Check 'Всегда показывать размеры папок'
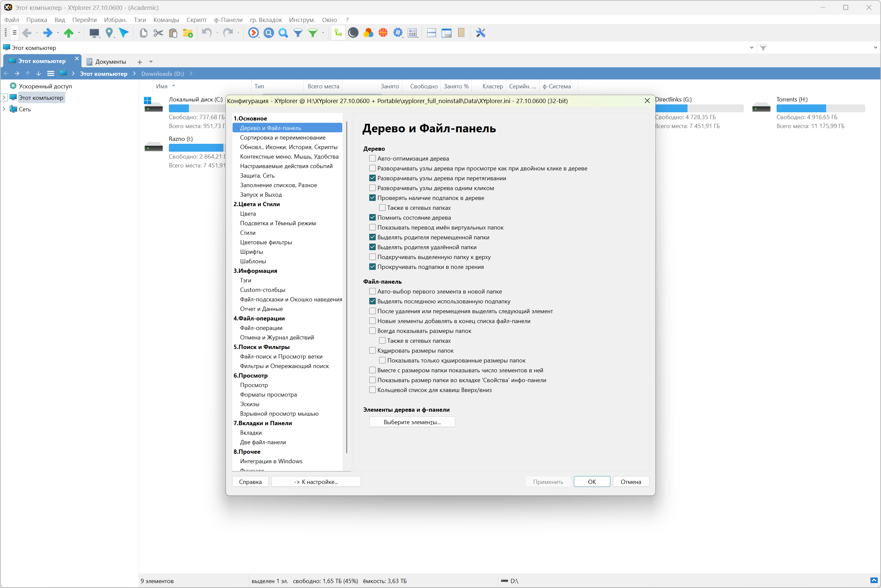The image size is (881, 588). coord(372,331)
